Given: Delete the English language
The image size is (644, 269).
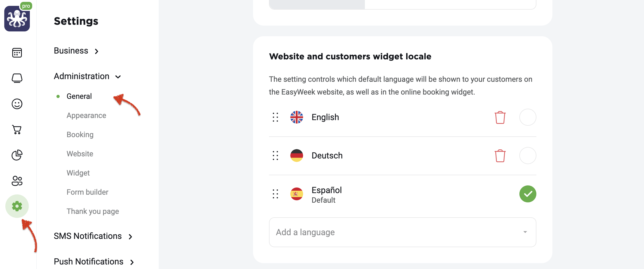Looking at the screenshot, I should click(500, 117).
